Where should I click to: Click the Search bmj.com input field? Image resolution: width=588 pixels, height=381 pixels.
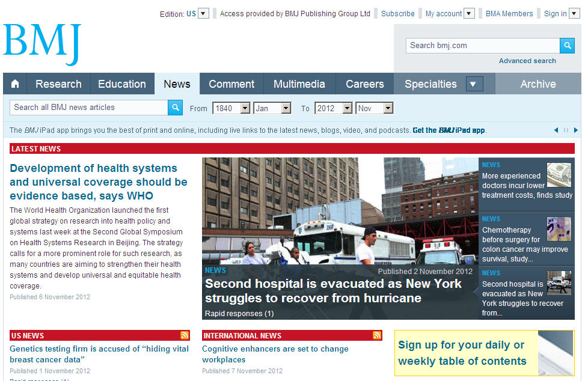point(482,46)
